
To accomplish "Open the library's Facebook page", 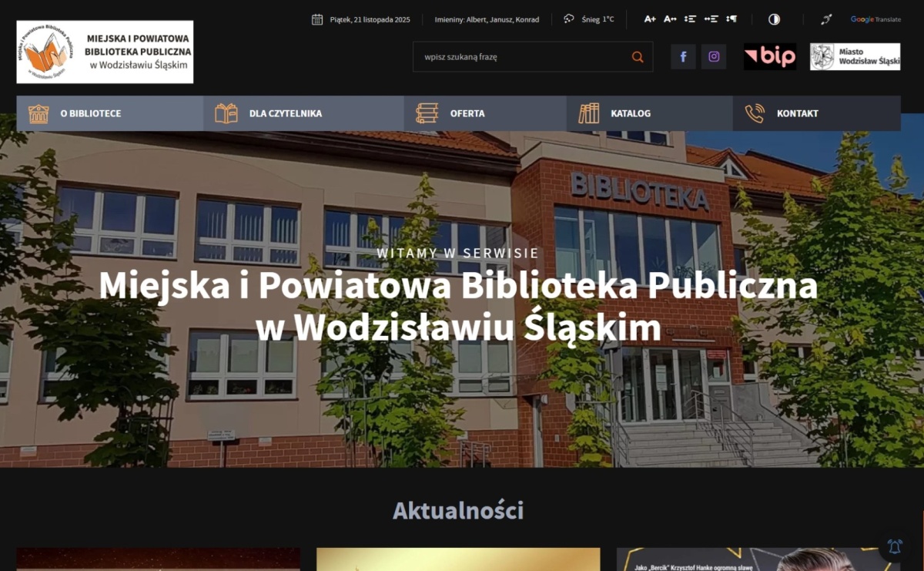I will click(682, 56).
